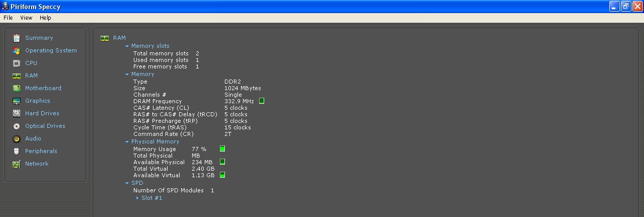Collapse the Memory group
The height and width of the screenshot is (217, 644).
[x=127, y=74]
